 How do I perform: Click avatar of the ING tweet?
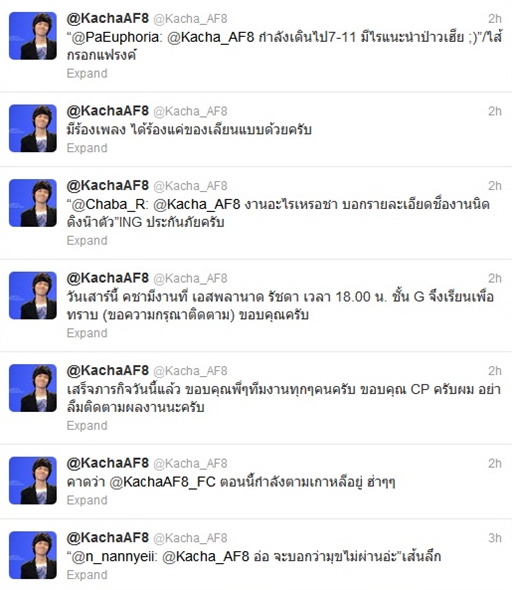click(x=33, y=203)
